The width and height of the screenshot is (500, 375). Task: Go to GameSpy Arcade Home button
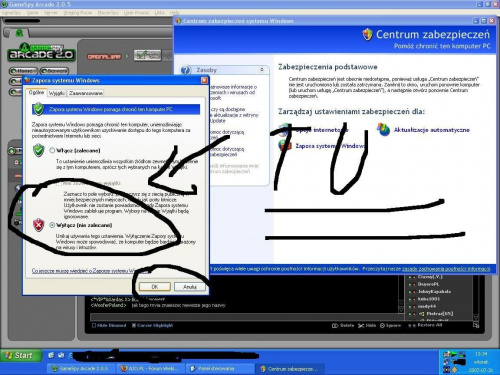click(x=23, y=71)
